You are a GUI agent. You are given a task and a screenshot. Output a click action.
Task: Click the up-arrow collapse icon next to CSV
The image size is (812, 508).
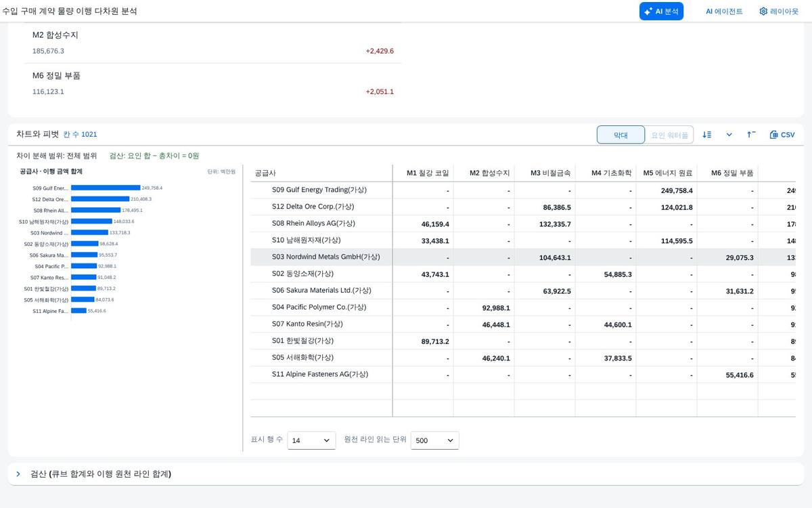pos(751,135)
